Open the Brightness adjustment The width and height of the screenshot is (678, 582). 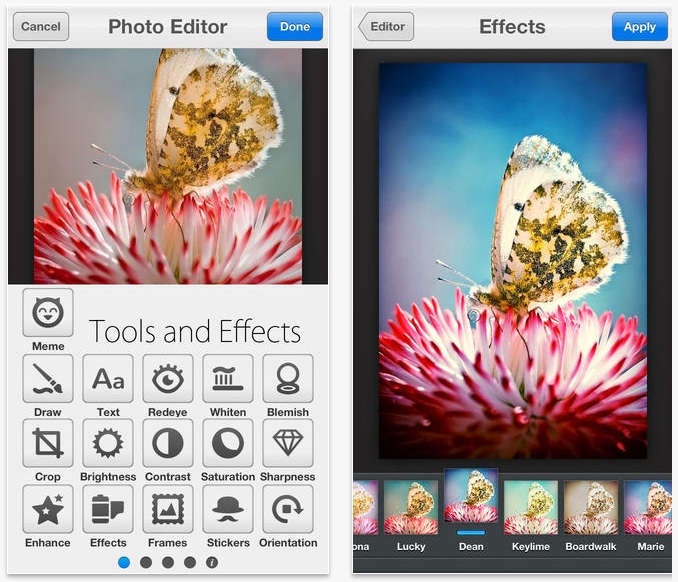(108, 443)
